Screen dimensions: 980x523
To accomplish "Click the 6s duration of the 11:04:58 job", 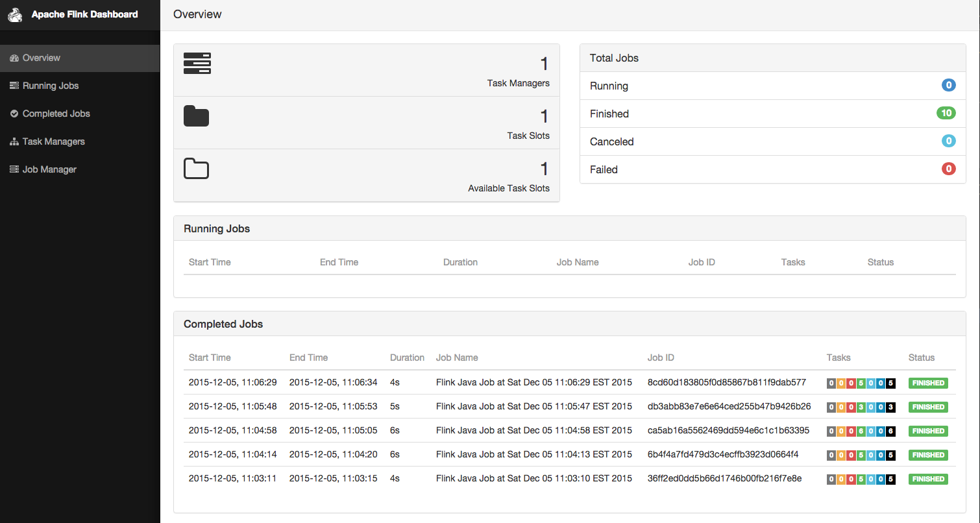I will (x=395, y=430).
